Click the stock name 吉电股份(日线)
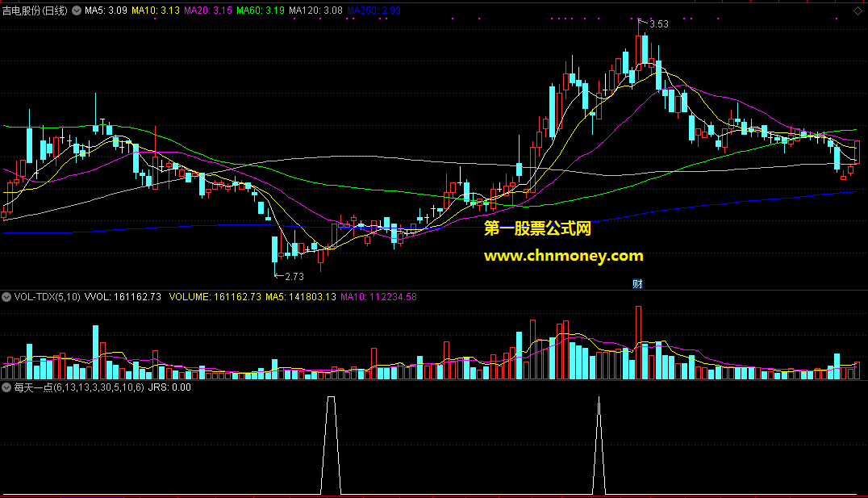The width and height of the screenshot is (868, 498). [35, 10]
